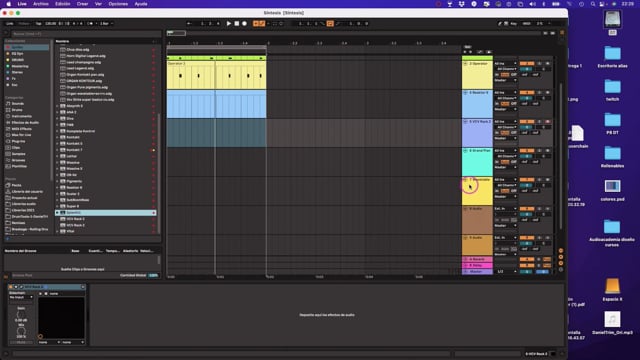Image resolution: width=640 pixels, height=360 pixels.
Task: Open Librería del usuario place
Action: pyautogui.click(x=27, y=191)
